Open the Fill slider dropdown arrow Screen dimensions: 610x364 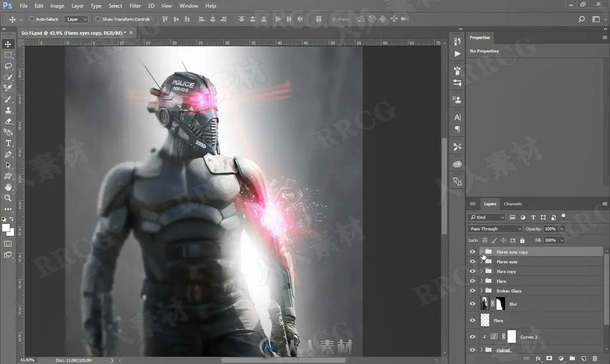[561, 241]
